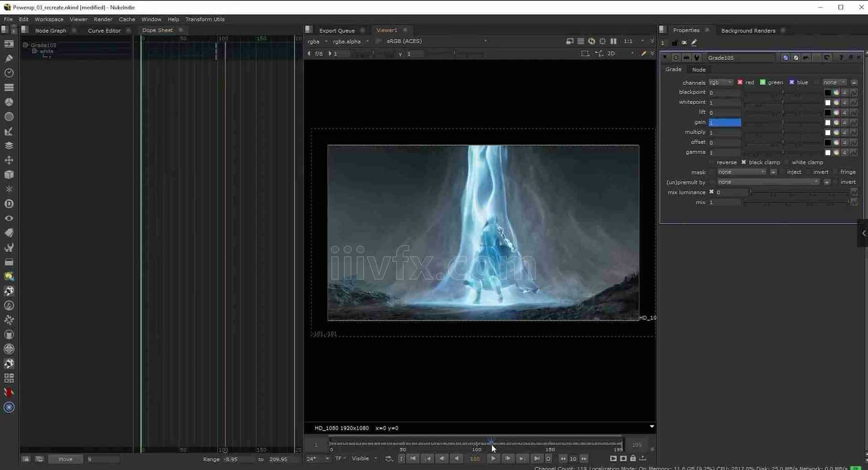Image resolution: width=868 pixels, height=470 pixels.
Task: Disable the black clamp checkbox
Action: click(x=744, y=162)
